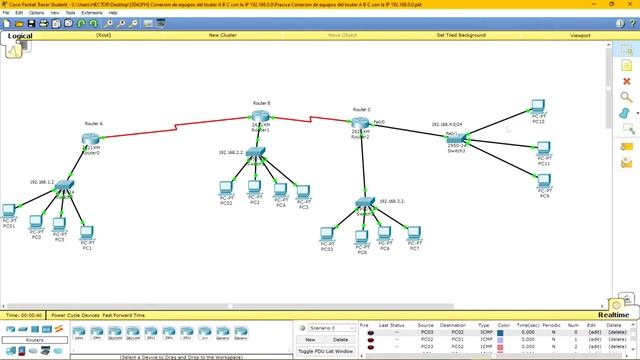Click (edit) for PDU number 0
The width and height of the screenshot is (640, 360).
(x=595, y=332)
